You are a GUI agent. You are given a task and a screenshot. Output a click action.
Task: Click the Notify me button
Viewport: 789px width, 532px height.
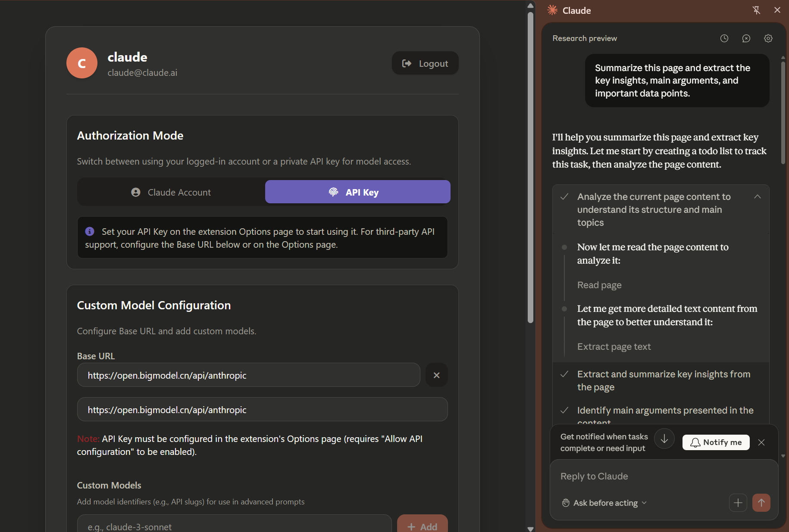[x=716, y=442]
